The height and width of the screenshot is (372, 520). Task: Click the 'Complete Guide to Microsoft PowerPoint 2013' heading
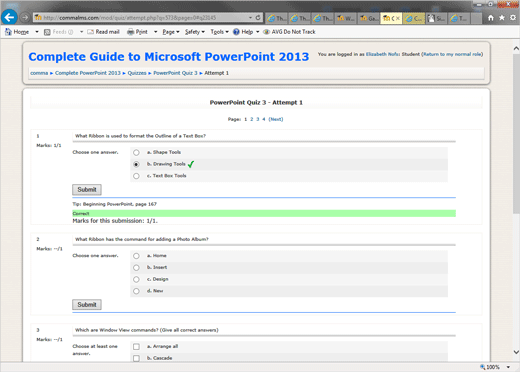169,57
